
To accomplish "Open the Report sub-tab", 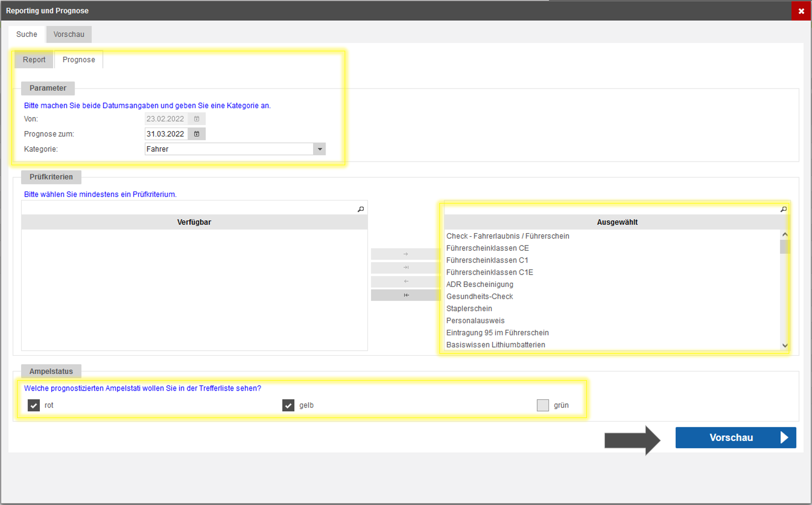I will (34, 60).
